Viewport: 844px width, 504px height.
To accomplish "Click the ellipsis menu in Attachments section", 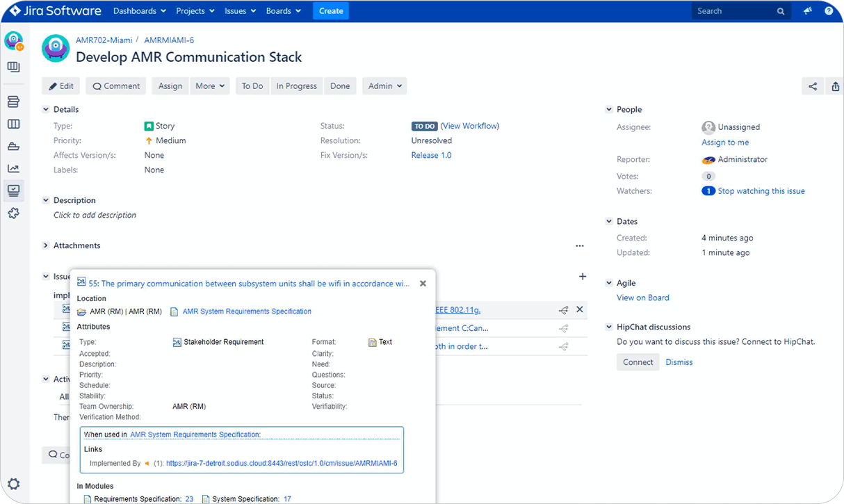I will coord(580,246).
